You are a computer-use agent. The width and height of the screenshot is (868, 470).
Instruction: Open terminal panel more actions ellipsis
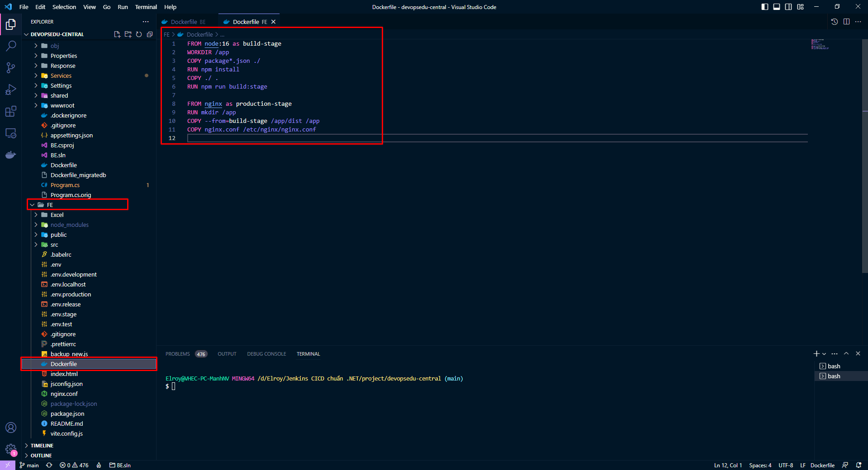835,354
